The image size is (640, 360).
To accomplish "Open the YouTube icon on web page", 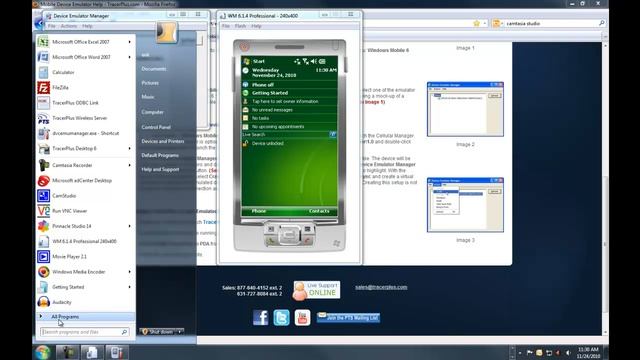I will [x=302, y=317].
